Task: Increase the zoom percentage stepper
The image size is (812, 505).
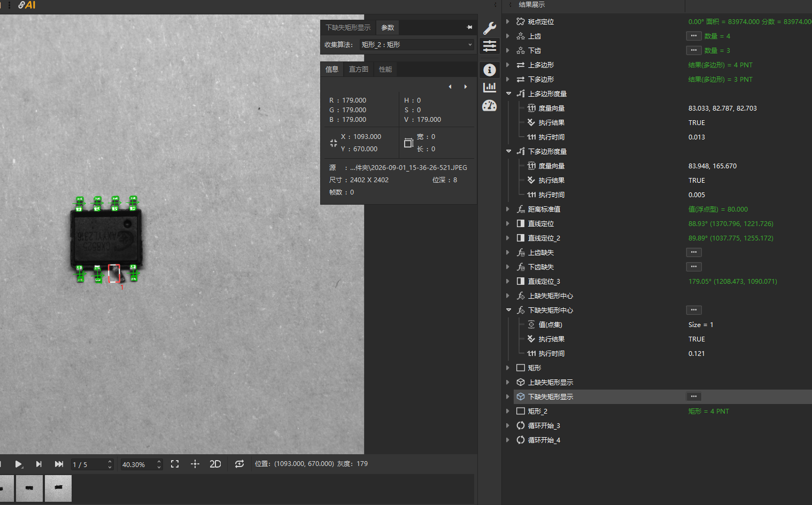Action: (x=159, y=461)
